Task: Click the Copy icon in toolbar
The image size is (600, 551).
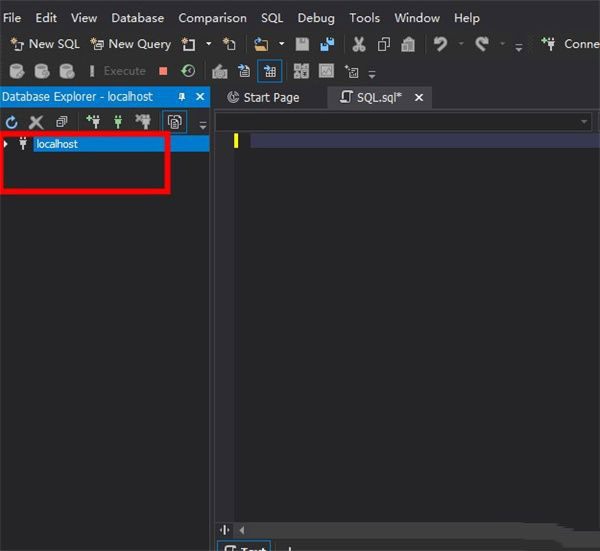Action: (x=384, y=44)
